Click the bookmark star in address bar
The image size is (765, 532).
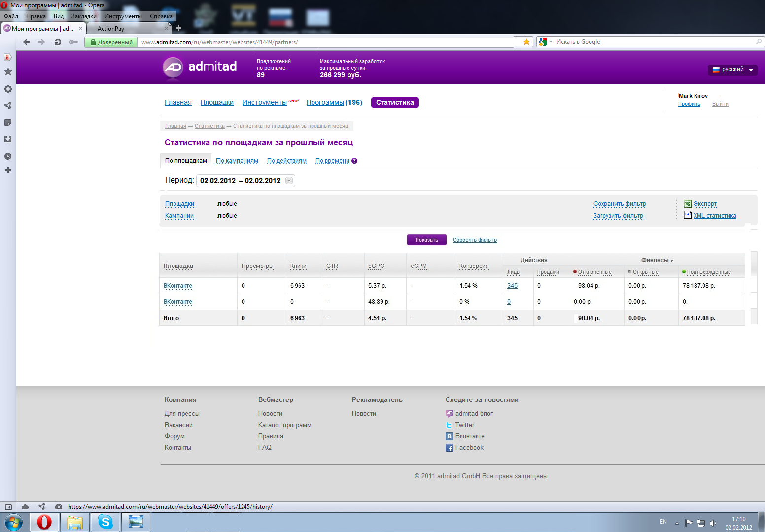[526, 42]
